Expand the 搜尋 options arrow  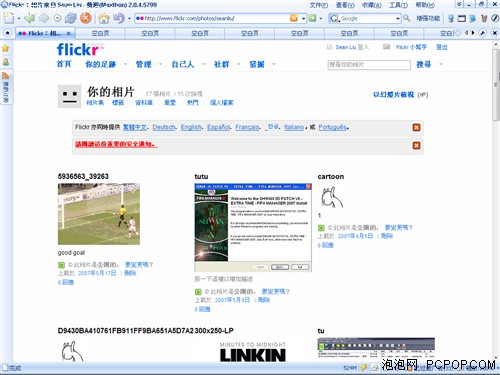441,64
